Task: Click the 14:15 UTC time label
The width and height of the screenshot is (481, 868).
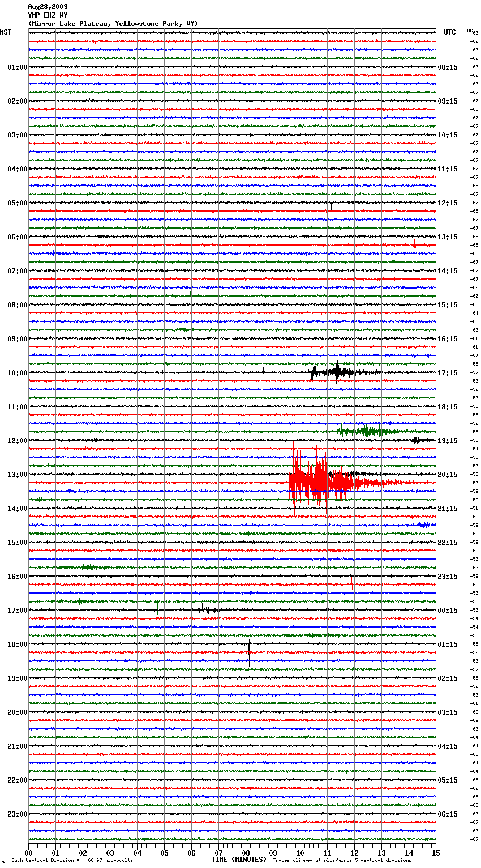Action: pos(448,271)
